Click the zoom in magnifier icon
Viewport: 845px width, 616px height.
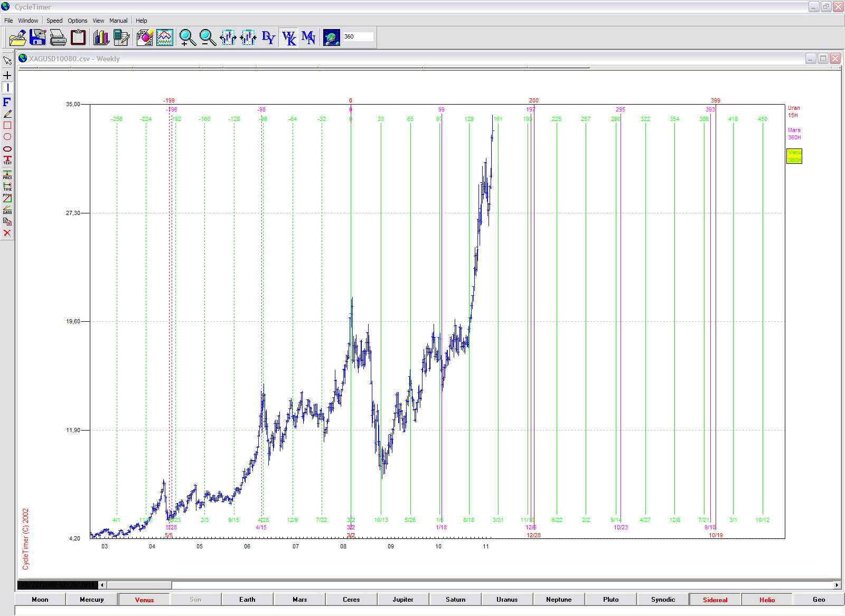[x=187, y=38]
